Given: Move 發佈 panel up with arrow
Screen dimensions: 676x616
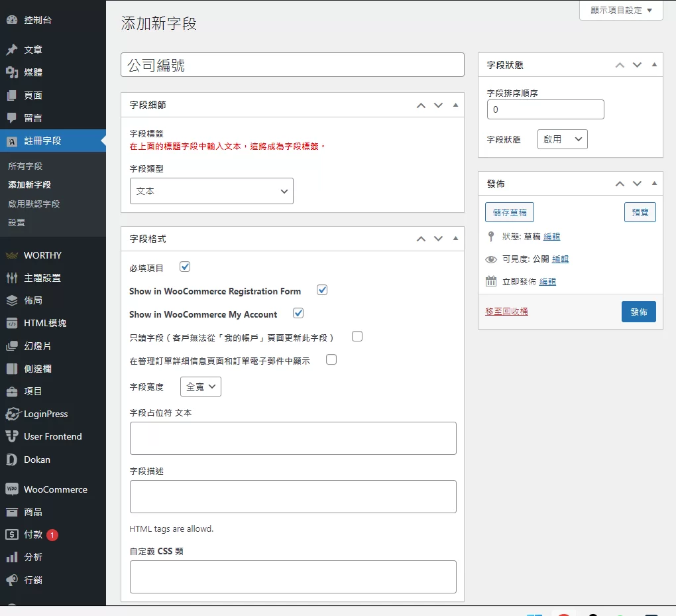Looking at the screenshot, I should (x=620, y=184).
